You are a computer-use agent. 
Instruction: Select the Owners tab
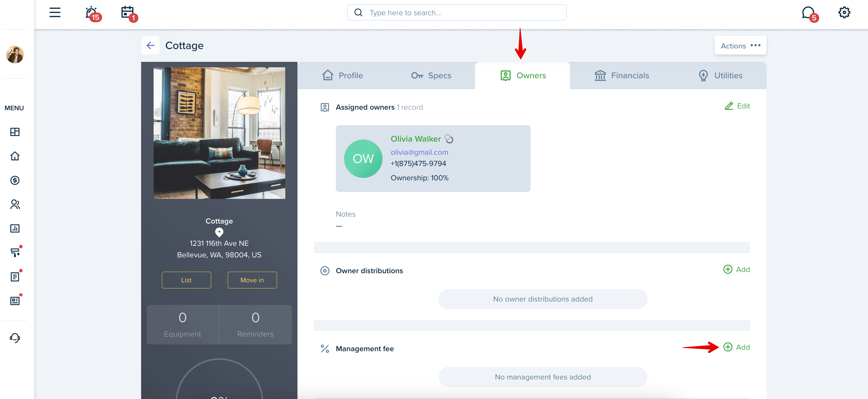[x=523, y=76]
